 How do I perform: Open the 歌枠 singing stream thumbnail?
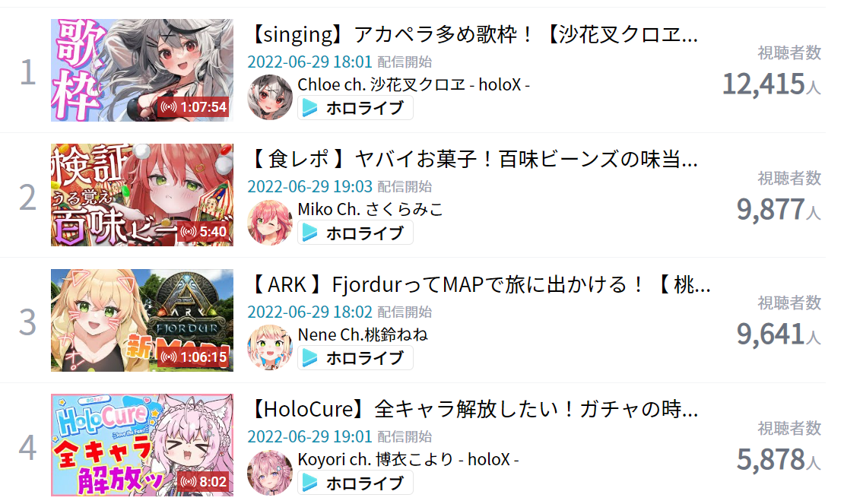coord(142,70)
